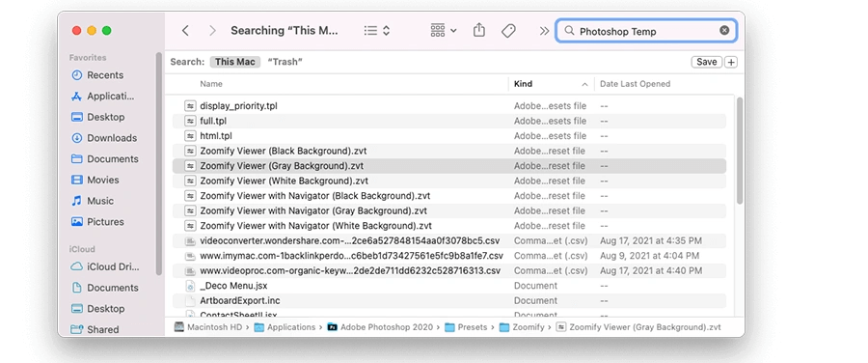This screenshot has width=868, height=363.
Task: Click Applications folder in path bar
Action: (285, 327)
